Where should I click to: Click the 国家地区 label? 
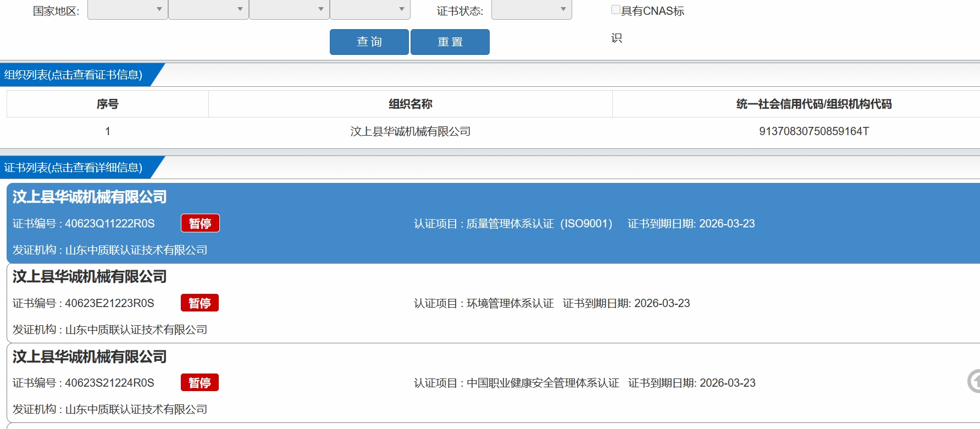pos(56,11)
